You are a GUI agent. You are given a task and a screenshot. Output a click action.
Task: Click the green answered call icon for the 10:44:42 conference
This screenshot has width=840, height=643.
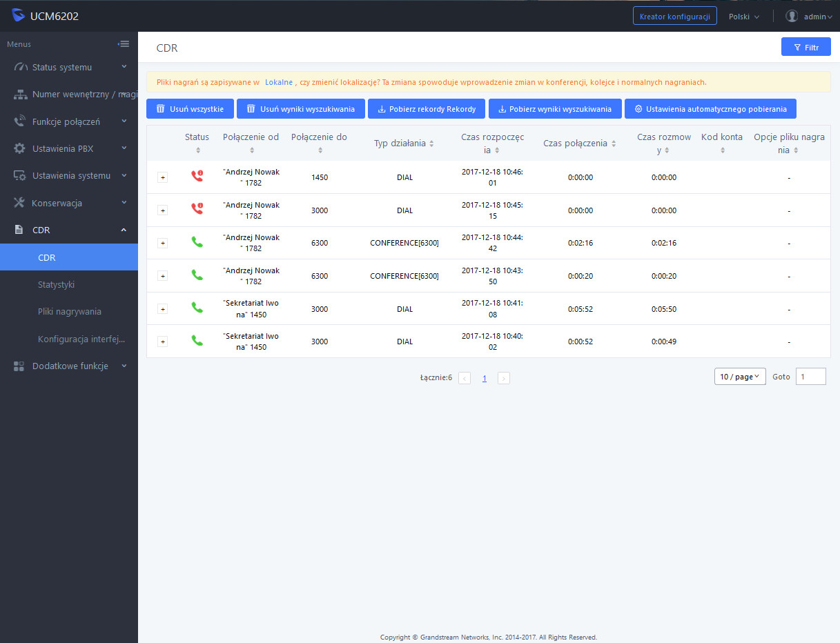197,242
